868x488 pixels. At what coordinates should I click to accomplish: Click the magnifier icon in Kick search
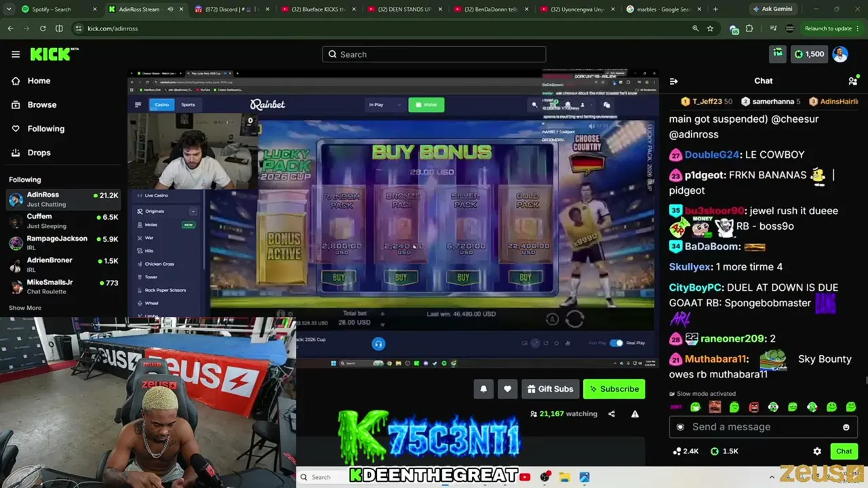pos(333,54)
